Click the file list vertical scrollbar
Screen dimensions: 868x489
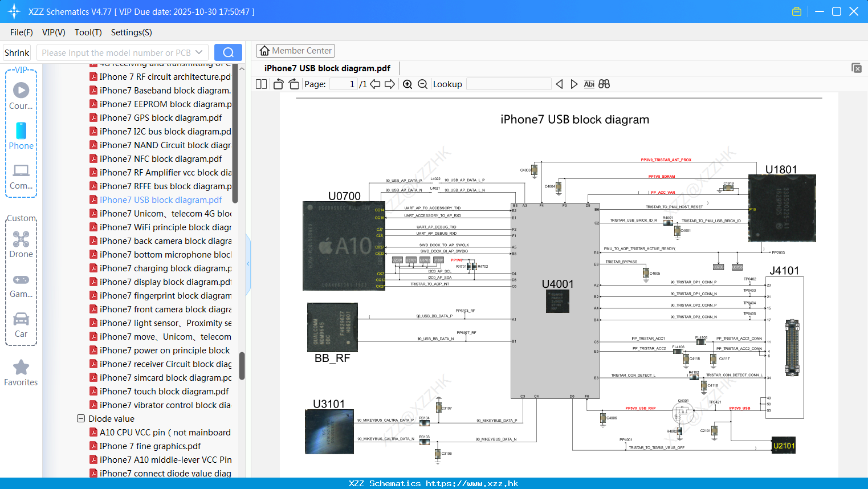[242, 365]
